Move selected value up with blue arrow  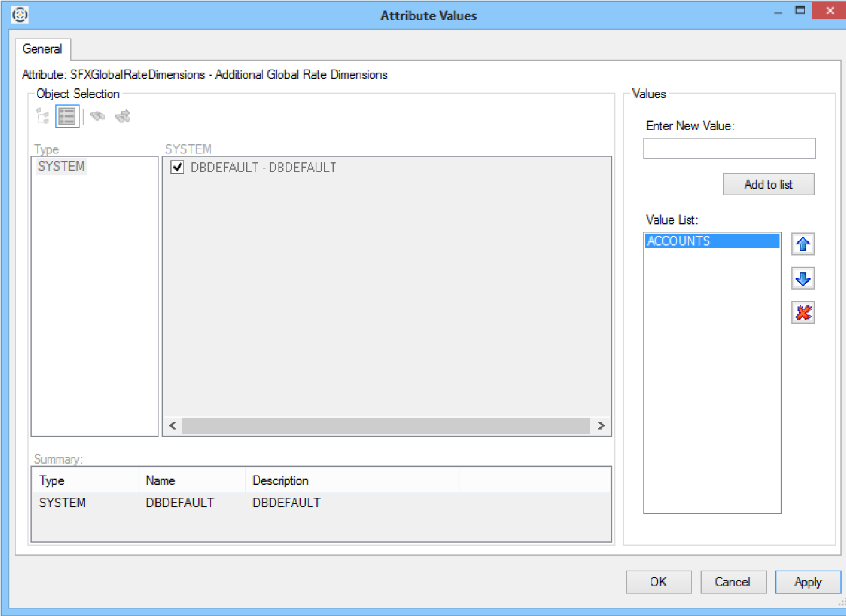coord(802,244)
